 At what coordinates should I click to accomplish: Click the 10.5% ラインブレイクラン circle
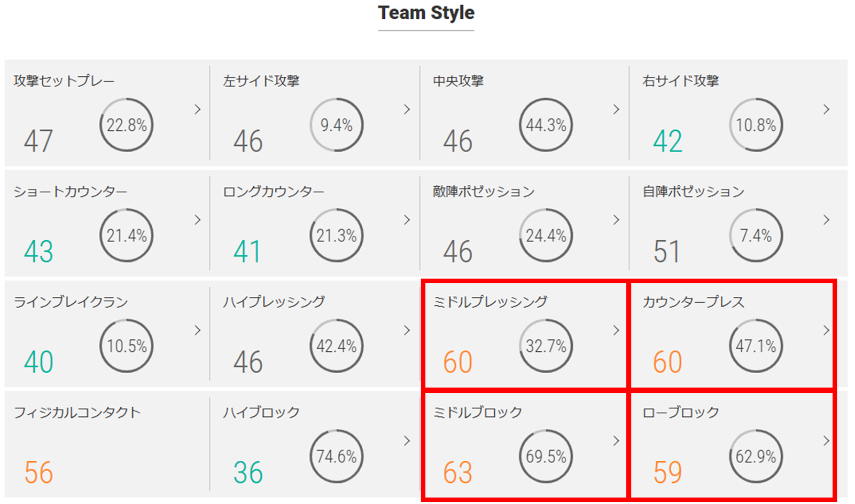pyautogui.click(x=127, y=346)
